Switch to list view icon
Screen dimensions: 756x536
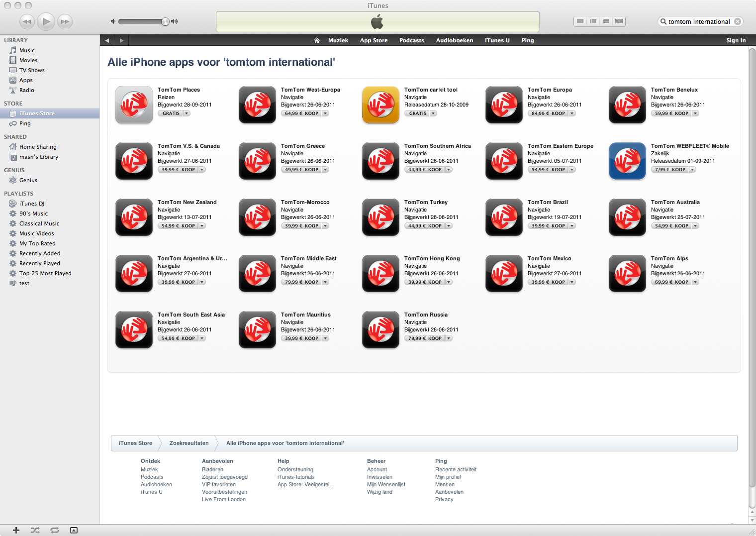[x=580, y=21]
